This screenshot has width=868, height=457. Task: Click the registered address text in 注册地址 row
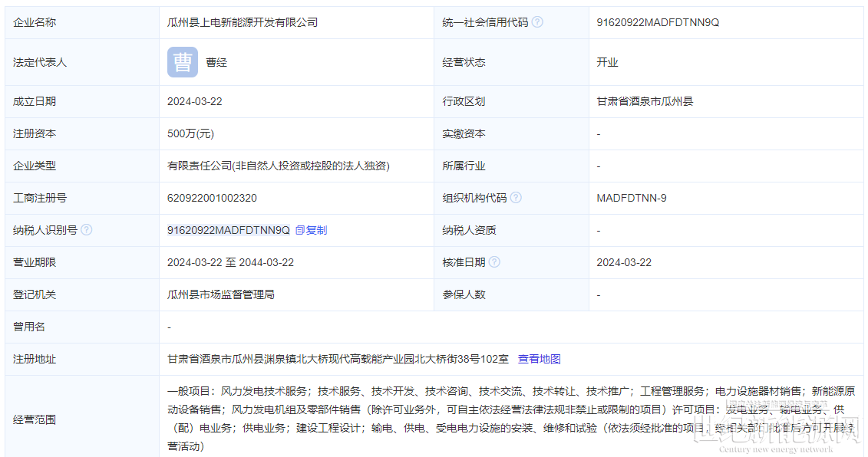point(338,359)
